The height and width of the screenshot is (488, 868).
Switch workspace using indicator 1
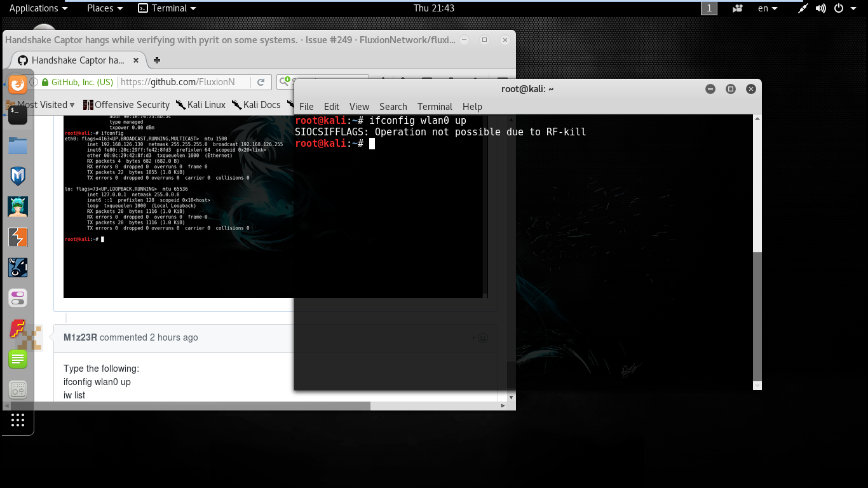(x=709, y=8)
